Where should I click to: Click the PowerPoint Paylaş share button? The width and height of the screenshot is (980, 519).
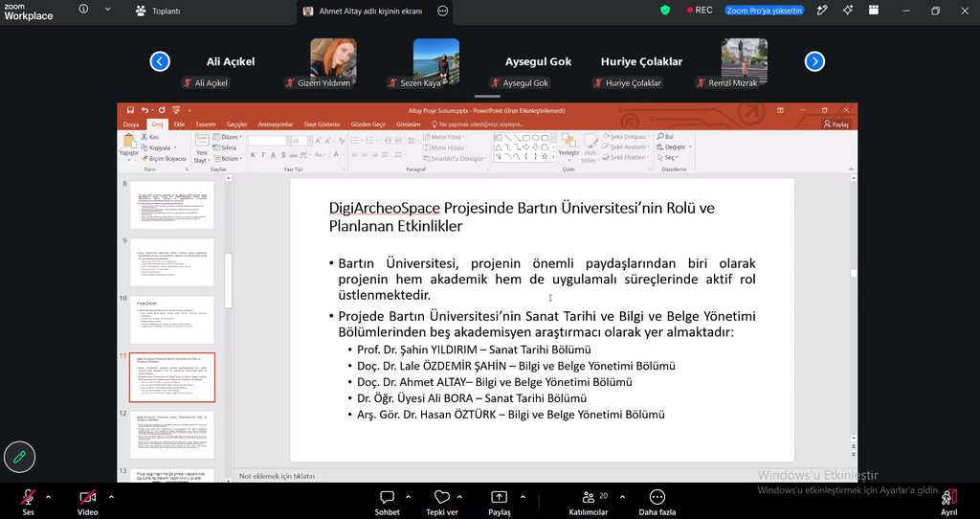(x=836, y=124)
